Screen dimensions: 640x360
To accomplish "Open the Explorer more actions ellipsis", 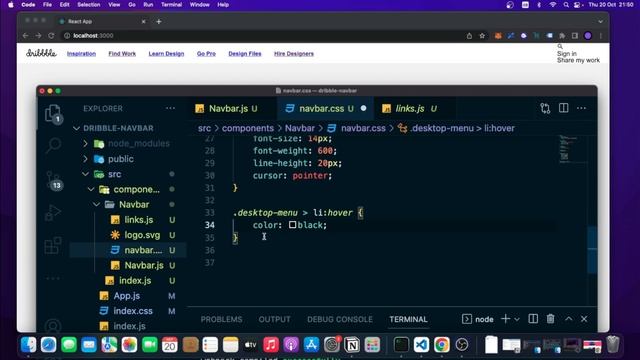I will [x=171, y=108].
